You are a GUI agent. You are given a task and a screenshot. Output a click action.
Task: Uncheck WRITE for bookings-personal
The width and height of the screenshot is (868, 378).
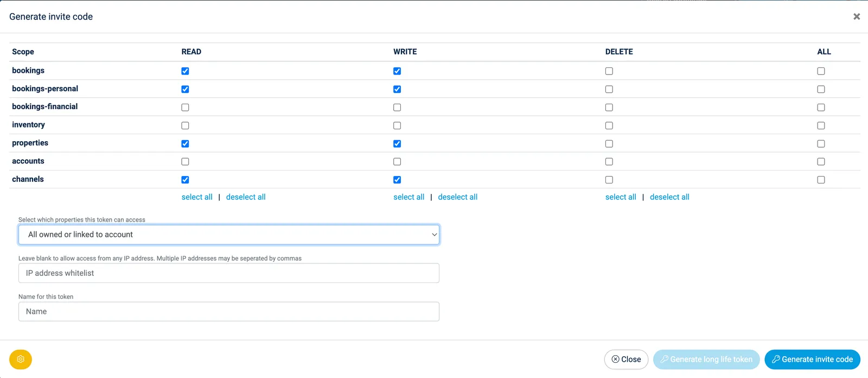point(397,89)
